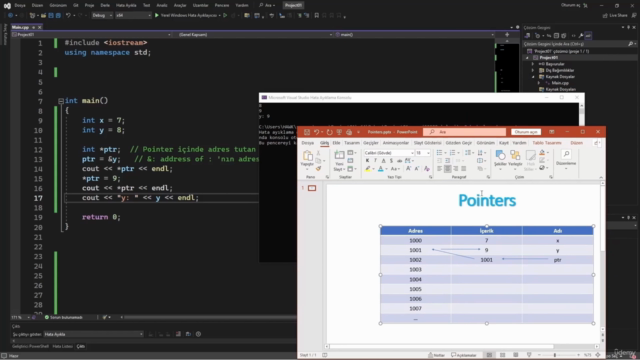Click the font color A swatch
640x360 pixels.
click(x=381, y=169)
